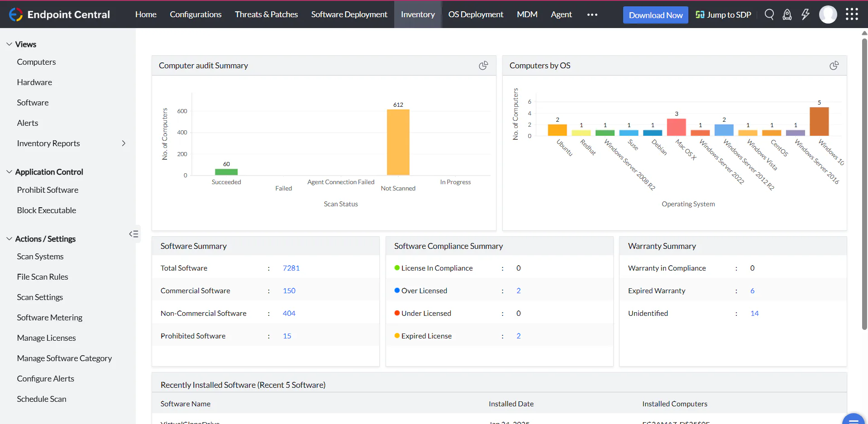Collapse the Application Control section
Screen dimensions: 868x424
[9, 172]
